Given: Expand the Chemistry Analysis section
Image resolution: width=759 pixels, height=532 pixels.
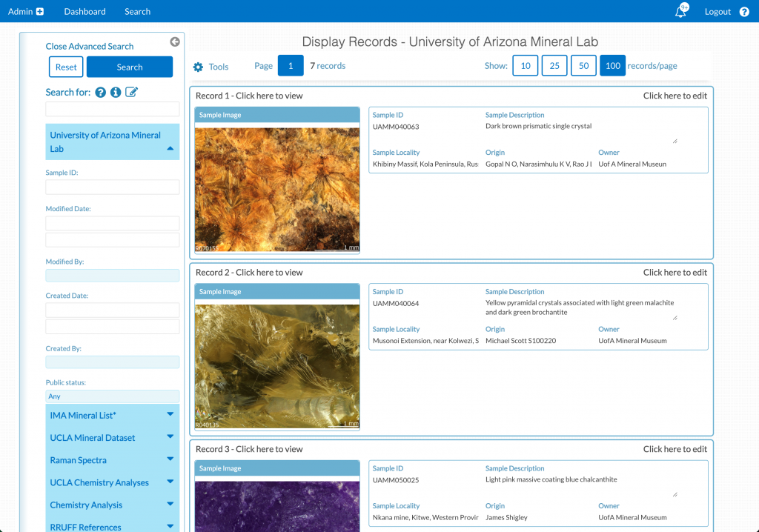Looking at the screenshot, I should 113,505.
